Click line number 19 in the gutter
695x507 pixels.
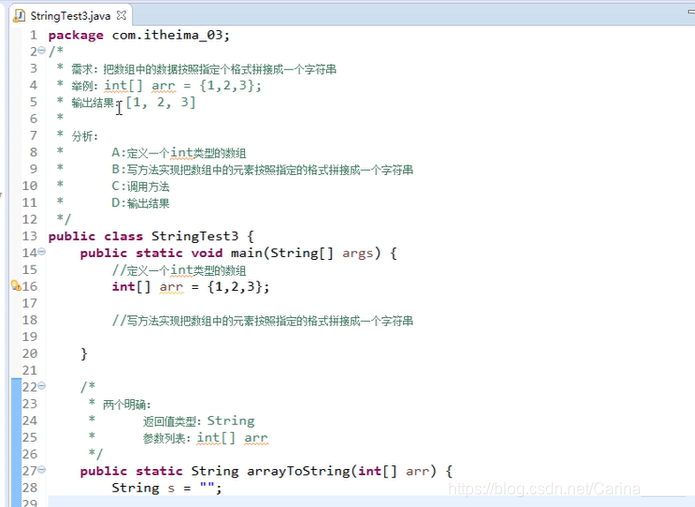coord(30,337)
